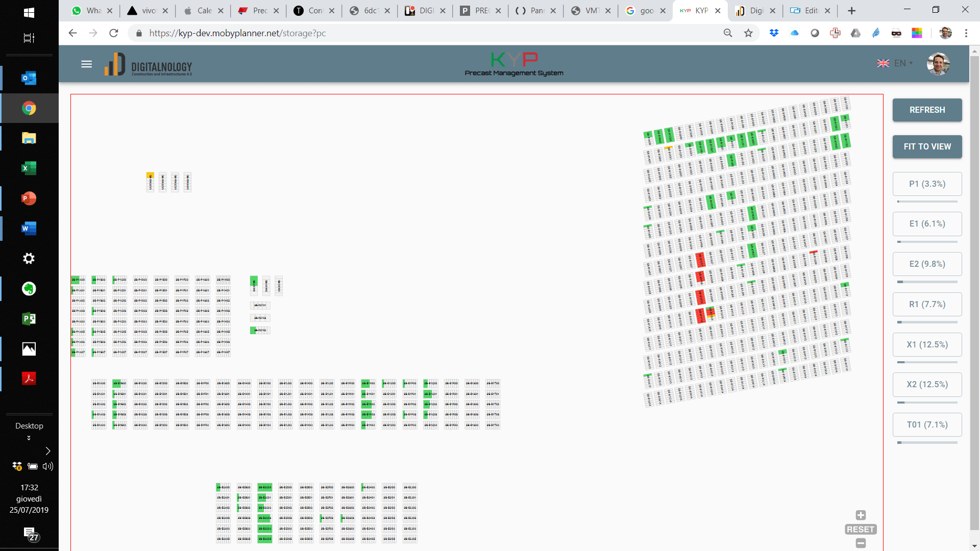The width and height of the screenshot is (980, 551).
Task: Open Chrome's three-dot menu
Action: pos(966,33)
